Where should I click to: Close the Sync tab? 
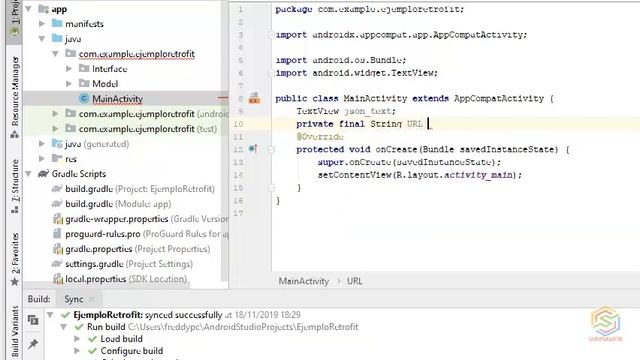coord(92,299)
